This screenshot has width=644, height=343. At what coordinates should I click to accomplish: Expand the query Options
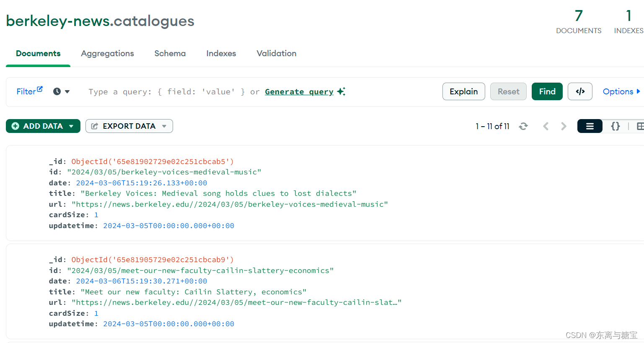pos(621,91)
